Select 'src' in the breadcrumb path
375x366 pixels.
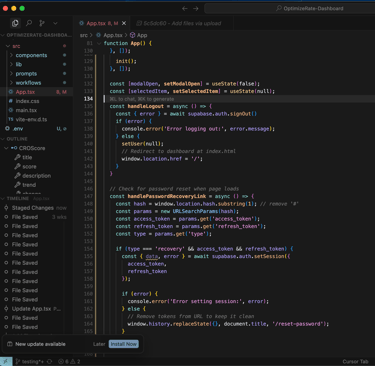[84, 35]
